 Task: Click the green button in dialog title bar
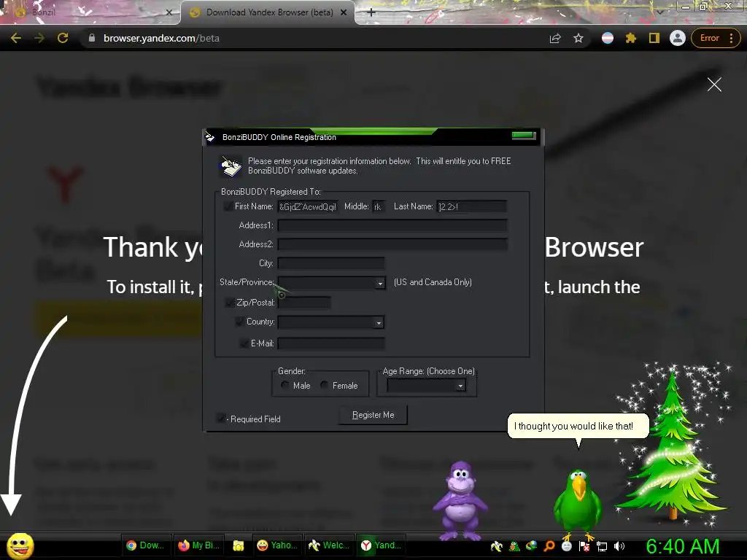pyautogui.click(x=524, y=136)
